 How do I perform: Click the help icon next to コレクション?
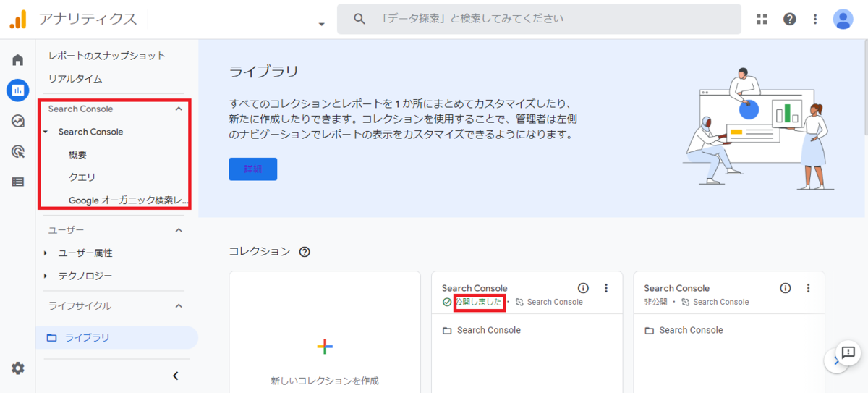(305, 252)
